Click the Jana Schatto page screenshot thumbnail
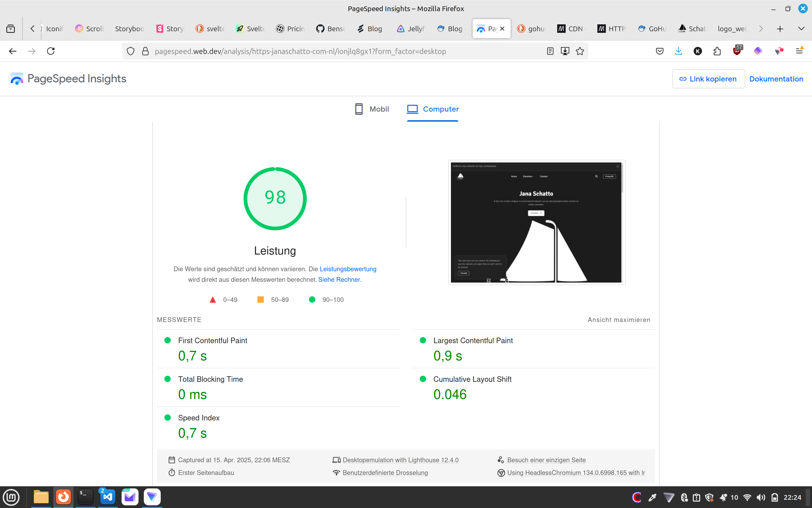Image resolution: width=812 pixels, height=508 pixels. [x=537, y=223]
